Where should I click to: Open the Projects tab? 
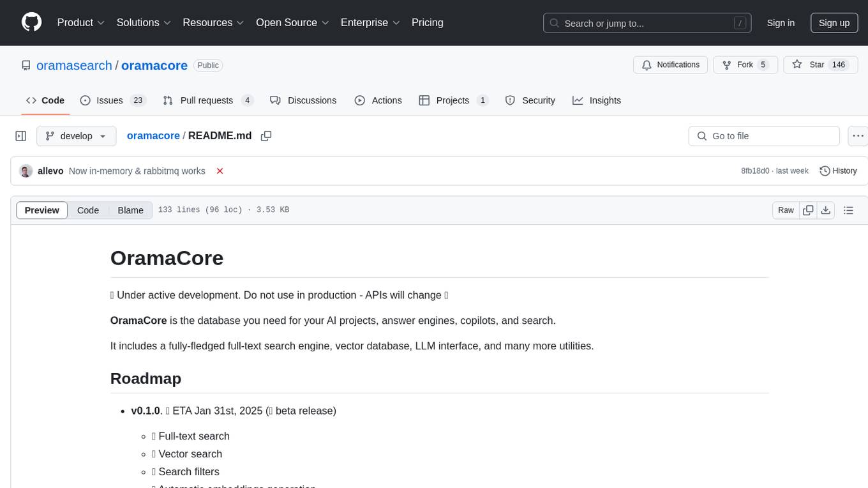[454, 100]
